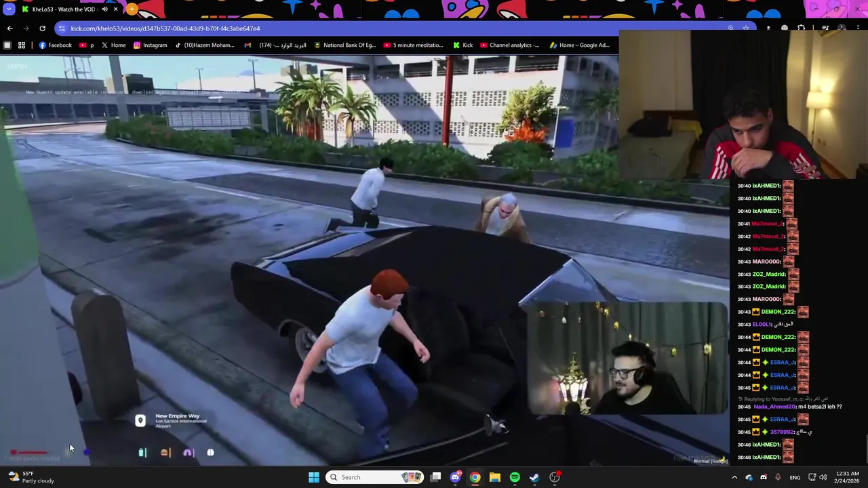Click the brain stress status icon

point(210,452)
